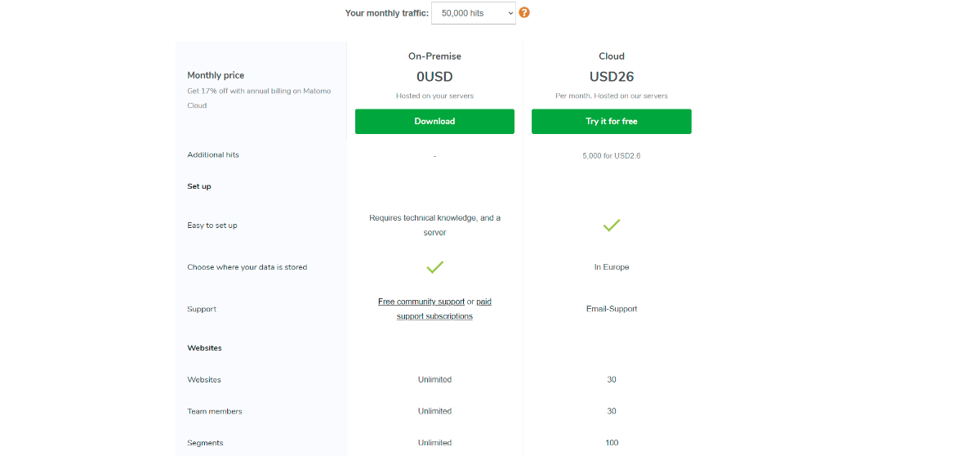Click the Segments row label
This screenshot has width=980, height=456.
pyautogui.click(x=204, y=443)
